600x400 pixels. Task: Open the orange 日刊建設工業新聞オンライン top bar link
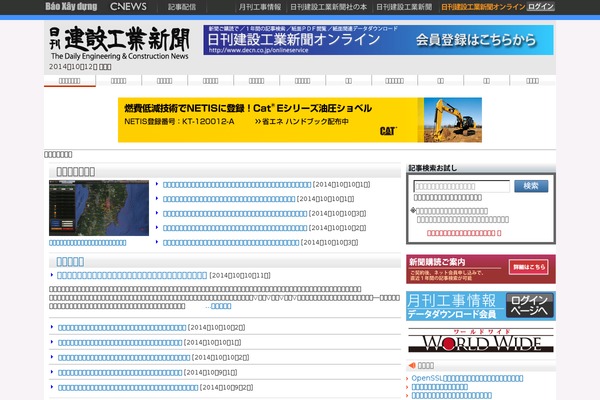coord(483,7)
